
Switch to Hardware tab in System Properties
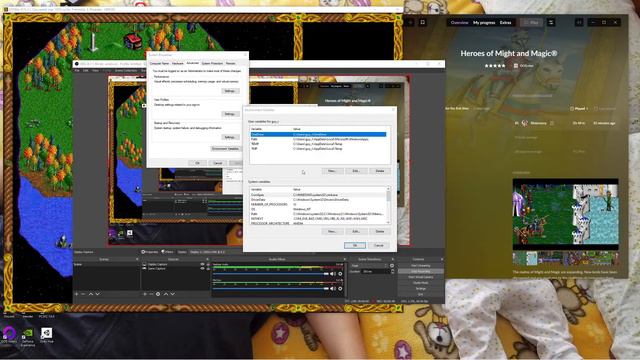pyautogui.click(x=178, y=63)
